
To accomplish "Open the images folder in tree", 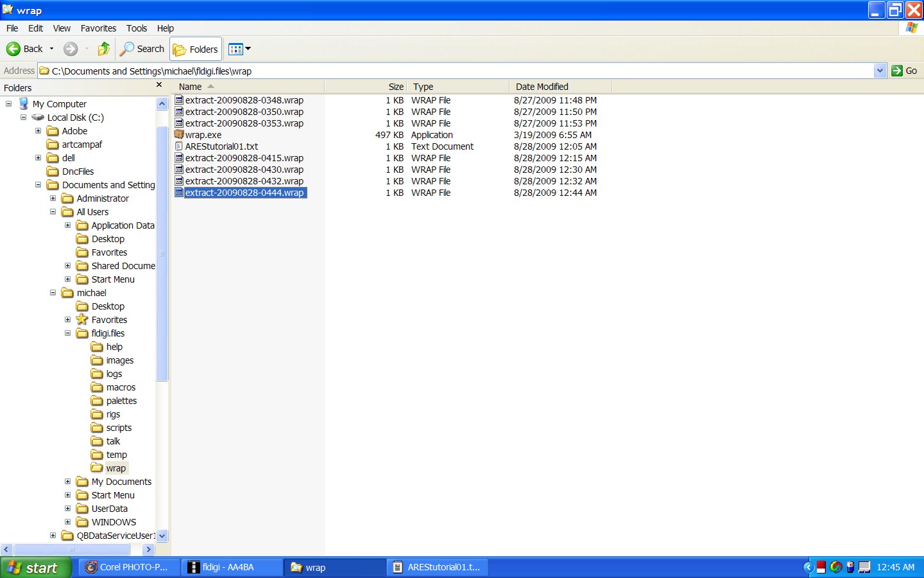I will click(112, 360).
